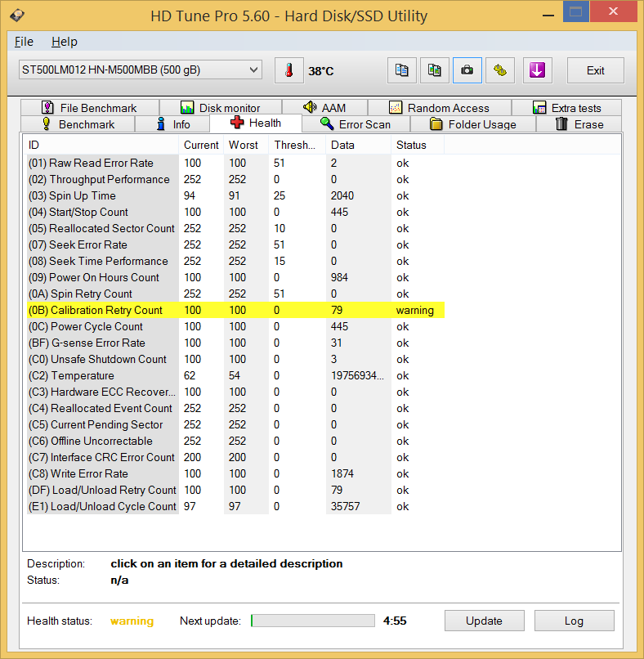Click the 35757 Load/Unload Cycle data value
This screenshot has width=644, height=659.
pos(346,506)
